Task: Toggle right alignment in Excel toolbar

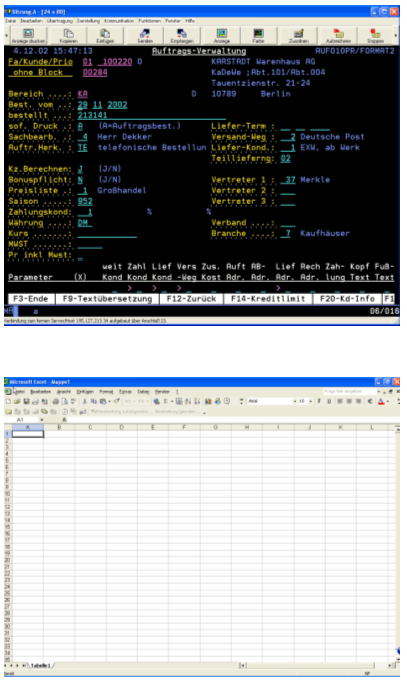Action: click(x=358, y=401)
